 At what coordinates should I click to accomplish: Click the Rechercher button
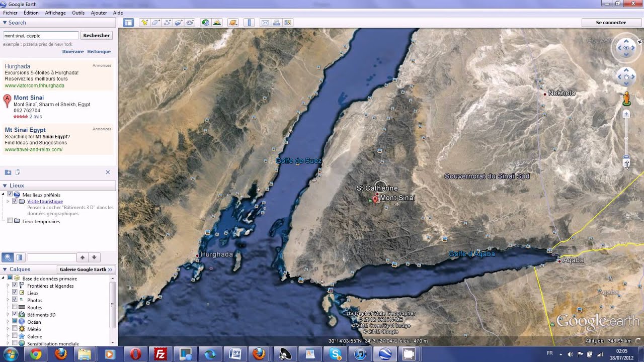[96, 36]
